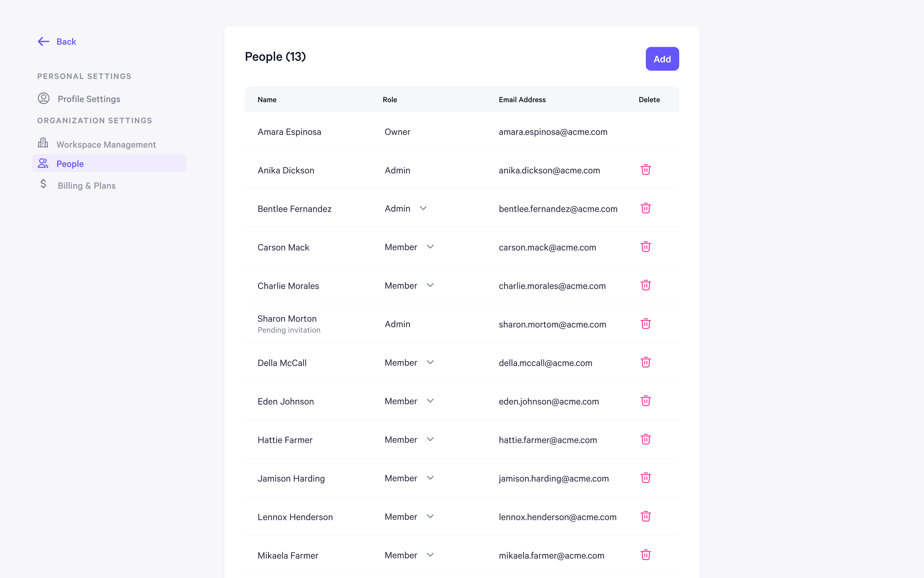Open role dropdown for Della McCall
Image resolution: width=924 pixels, height=578 pixels.
[x=430, y=362]
